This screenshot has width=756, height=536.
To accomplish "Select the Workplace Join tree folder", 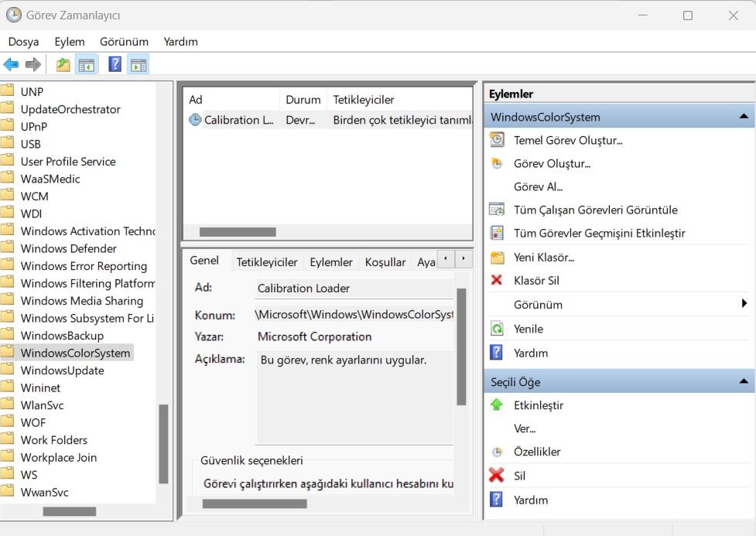I will (59, 457).
